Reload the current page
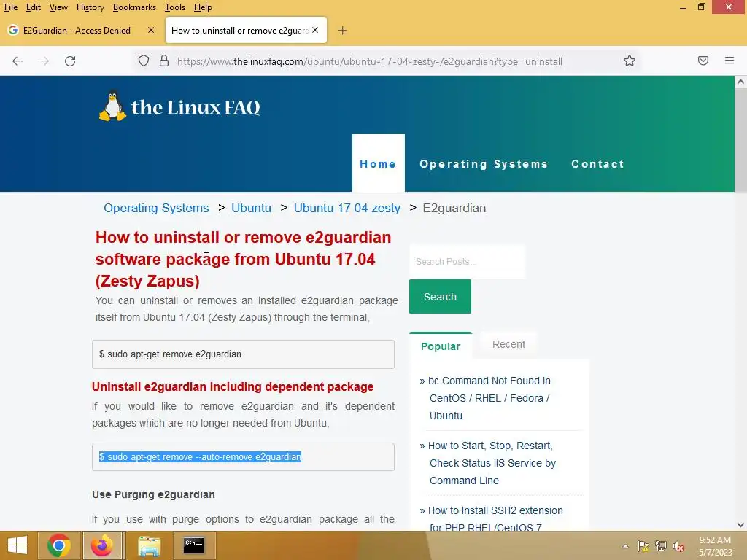Screen dimensions: 747x560 [70, 61]
